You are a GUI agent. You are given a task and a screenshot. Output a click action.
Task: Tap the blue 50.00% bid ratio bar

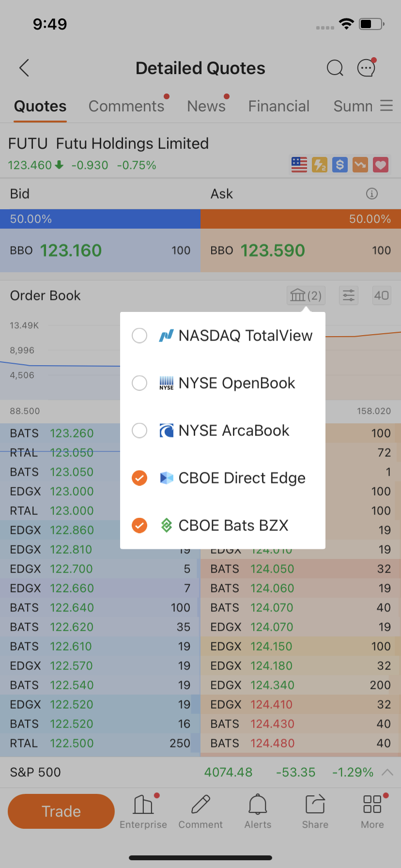(x=100, y=219)
